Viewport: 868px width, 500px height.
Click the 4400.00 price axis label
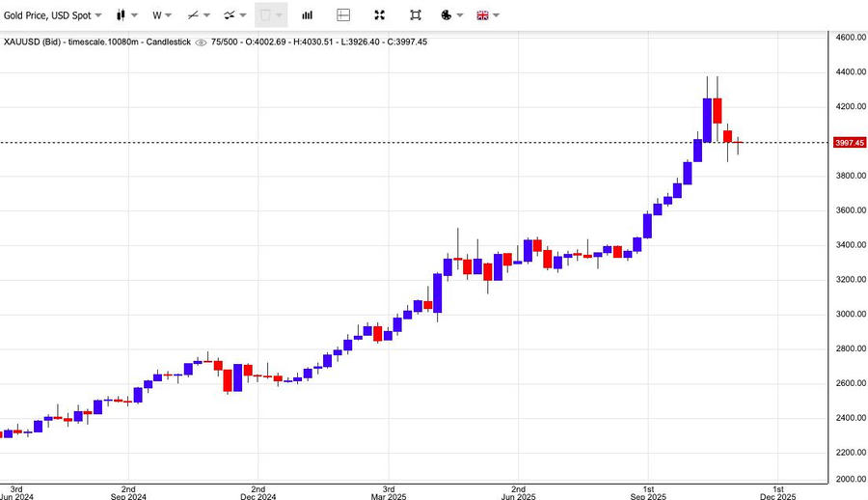[851, 72]
